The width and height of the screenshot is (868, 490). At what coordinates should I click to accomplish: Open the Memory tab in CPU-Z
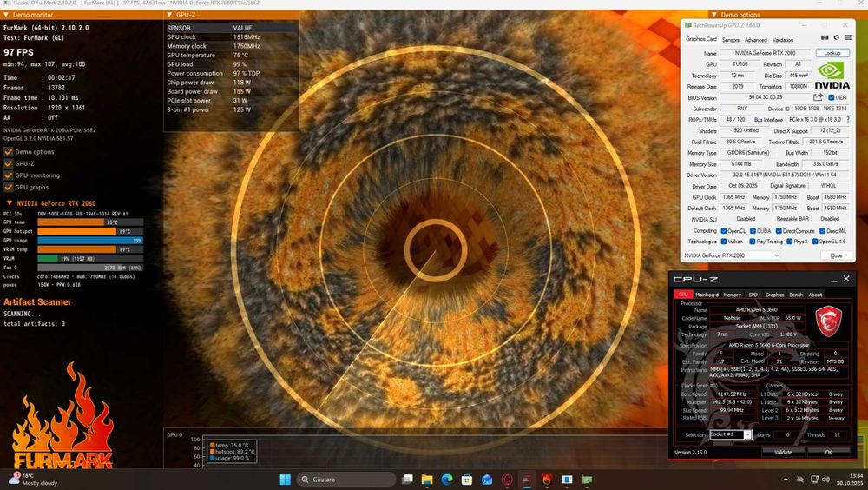coord(732,295)
